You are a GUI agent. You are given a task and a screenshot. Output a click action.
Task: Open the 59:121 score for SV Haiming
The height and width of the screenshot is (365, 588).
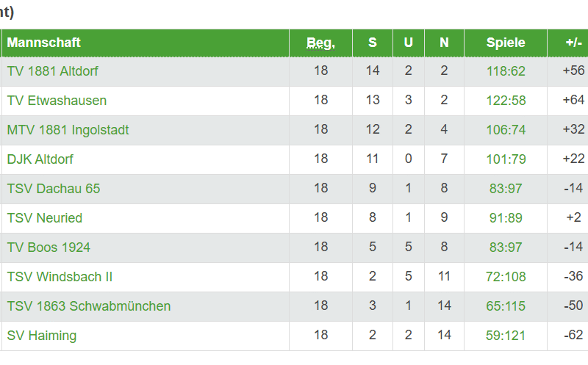[x=506, y=336]
